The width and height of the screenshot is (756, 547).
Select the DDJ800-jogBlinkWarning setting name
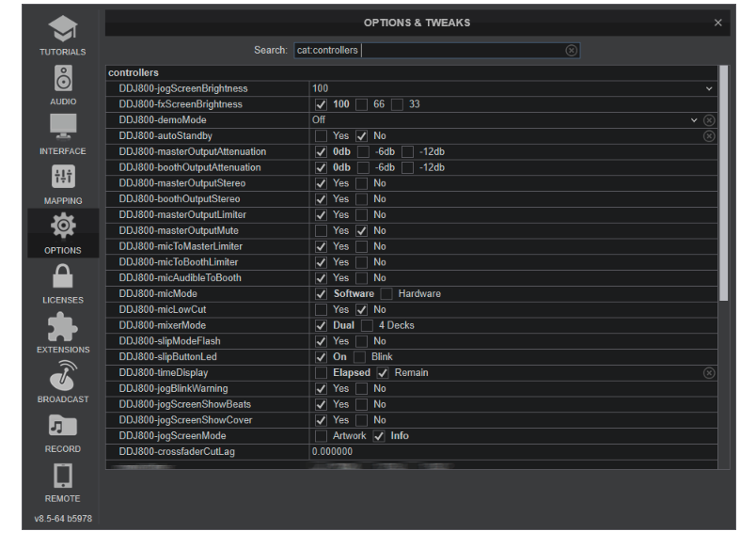tap(174, 388)
